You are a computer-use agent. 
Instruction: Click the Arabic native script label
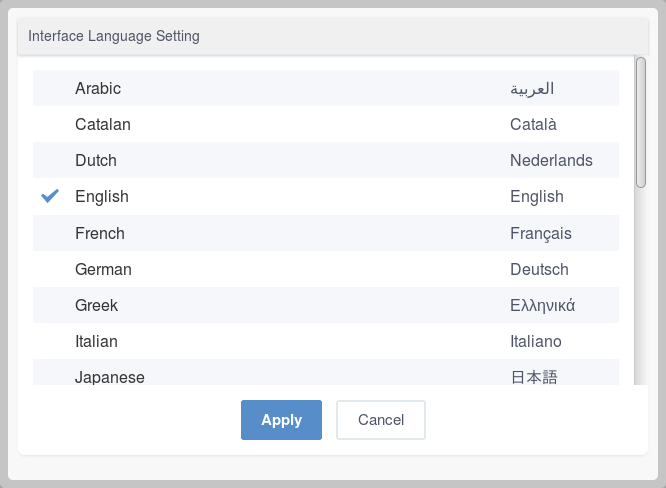pyautogui.click(x=532, y=89)
